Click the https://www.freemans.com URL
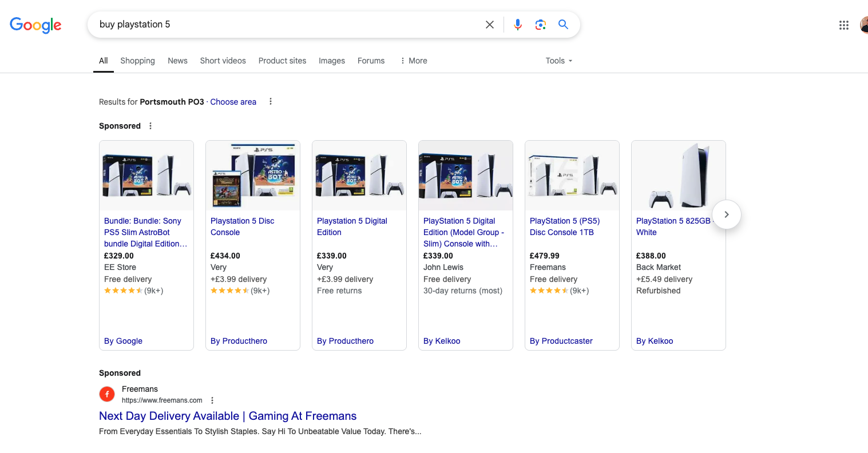 162,400
